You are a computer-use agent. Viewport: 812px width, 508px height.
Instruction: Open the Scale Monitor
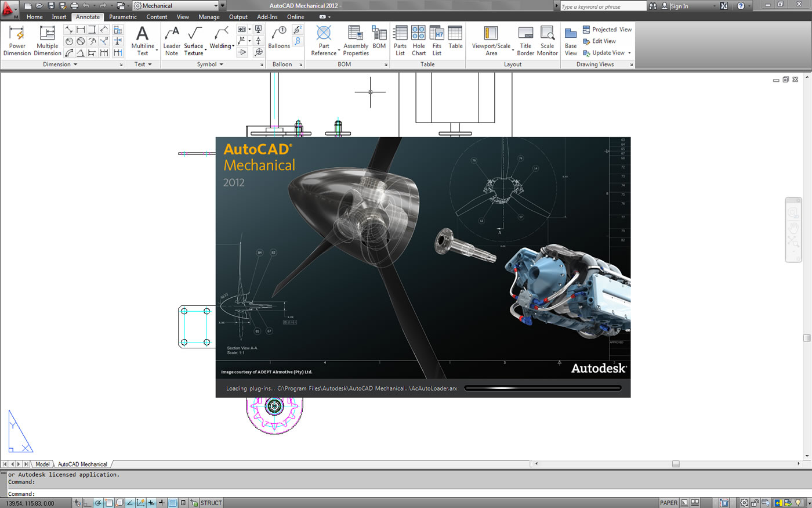tap(548, 41)
